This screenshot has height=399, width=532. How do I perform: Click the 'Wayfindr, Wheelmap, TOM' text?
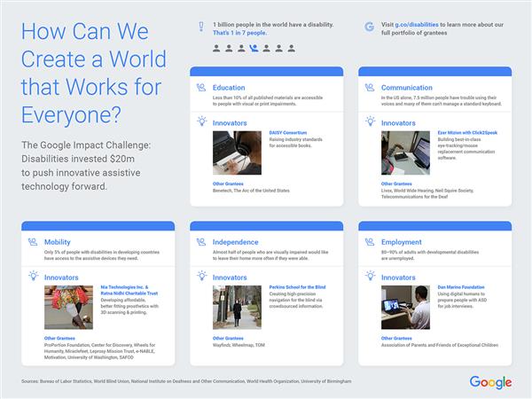pyautogui.click(x=239, y=345)
